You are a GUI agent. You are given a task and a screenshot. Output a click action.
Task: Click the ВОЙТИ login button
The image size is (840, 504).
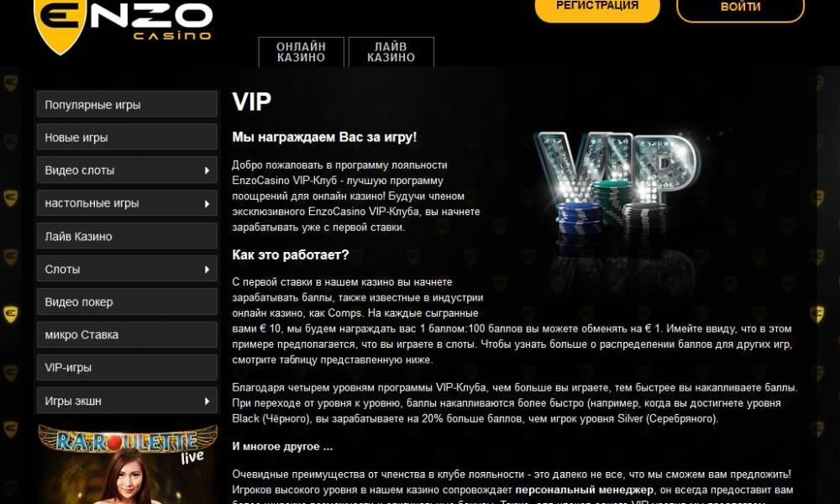tap(740, 8)
